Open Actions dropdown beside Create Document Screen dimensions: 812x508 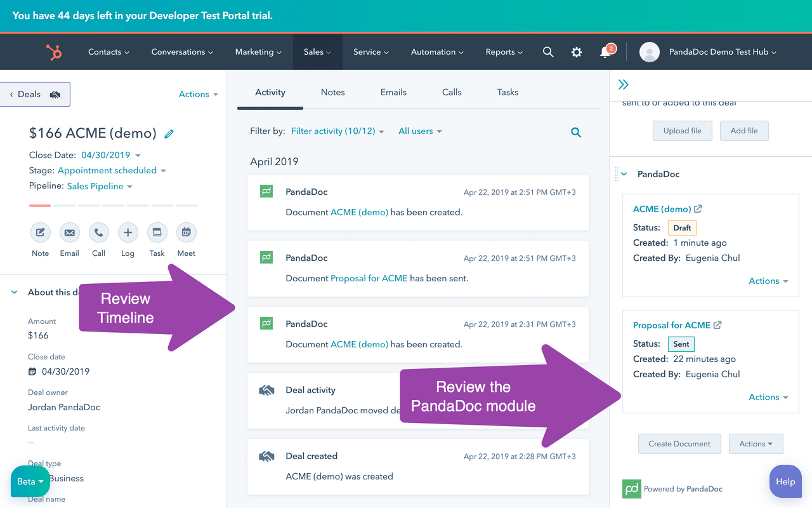(x=756, y=444)
